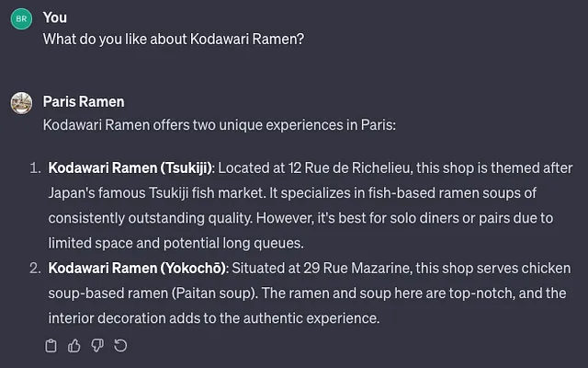This screenshot has width=588, height=368.
Task: Click the green BR user avatar
Action: point(21,18)
